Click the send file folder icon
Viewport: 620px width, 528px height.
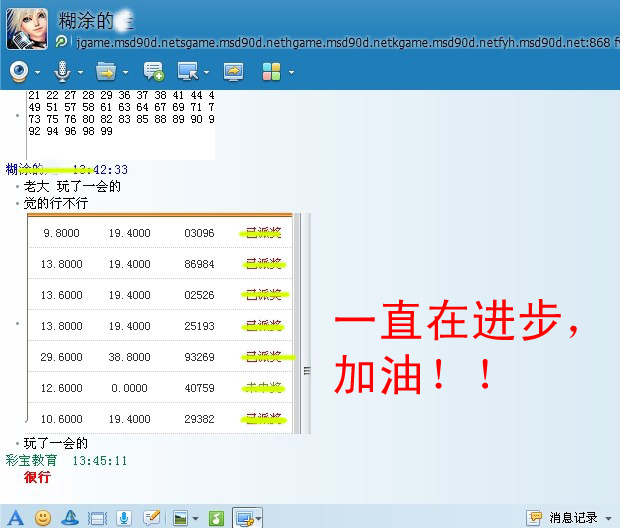point(105,71)
